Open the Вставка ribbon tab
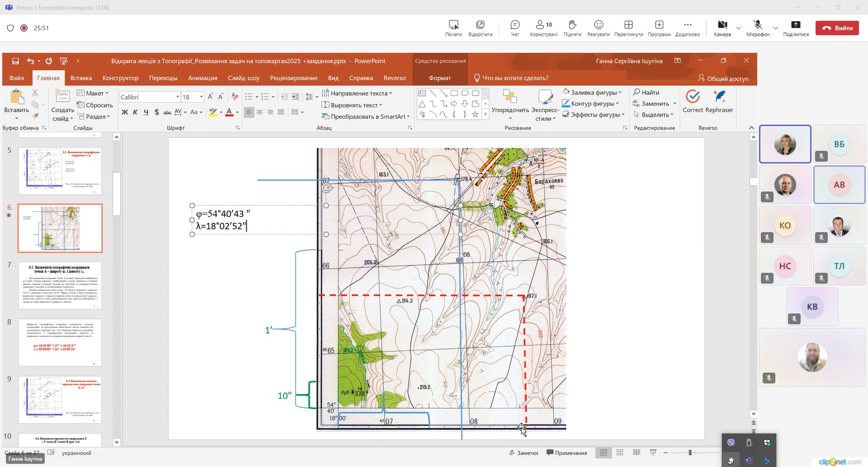Viewport: 868px width, 467px height. click(81, 78)
